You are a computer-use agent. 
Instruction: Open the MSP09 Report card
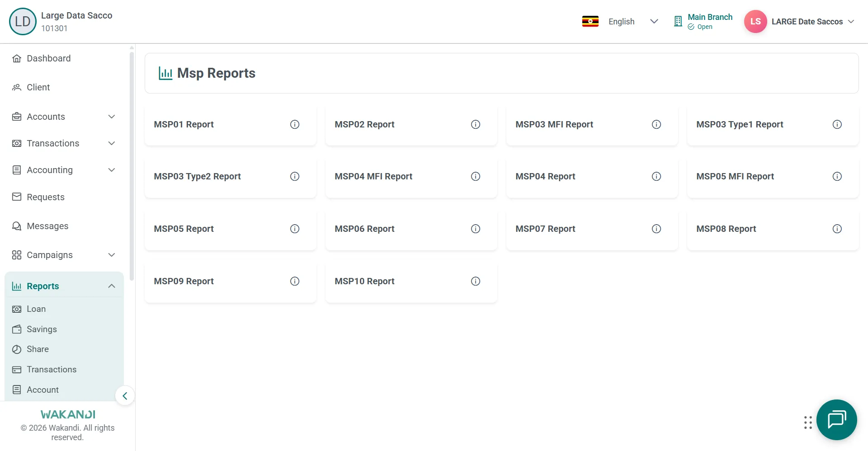[x=231, y=281]
